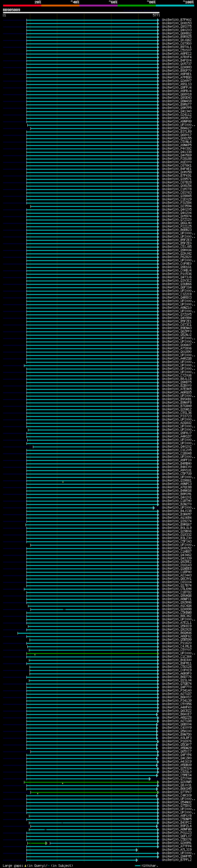This screenshot has height=868, width=197.
Task: Click the cyan ~100% identity legend segment
Action: click(x=175, y=6)
